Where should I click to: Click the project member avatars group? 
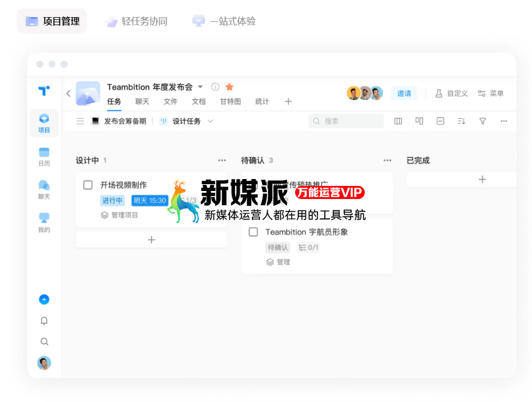point(365,93)
